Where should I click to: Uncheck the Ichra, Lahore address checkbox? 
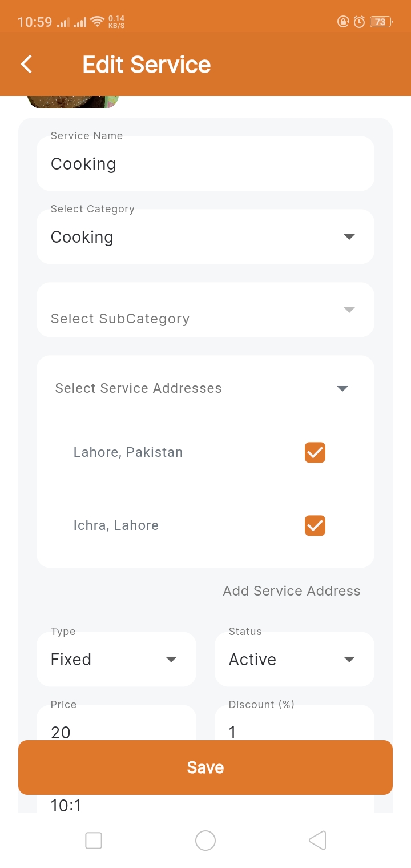(315, 525)
